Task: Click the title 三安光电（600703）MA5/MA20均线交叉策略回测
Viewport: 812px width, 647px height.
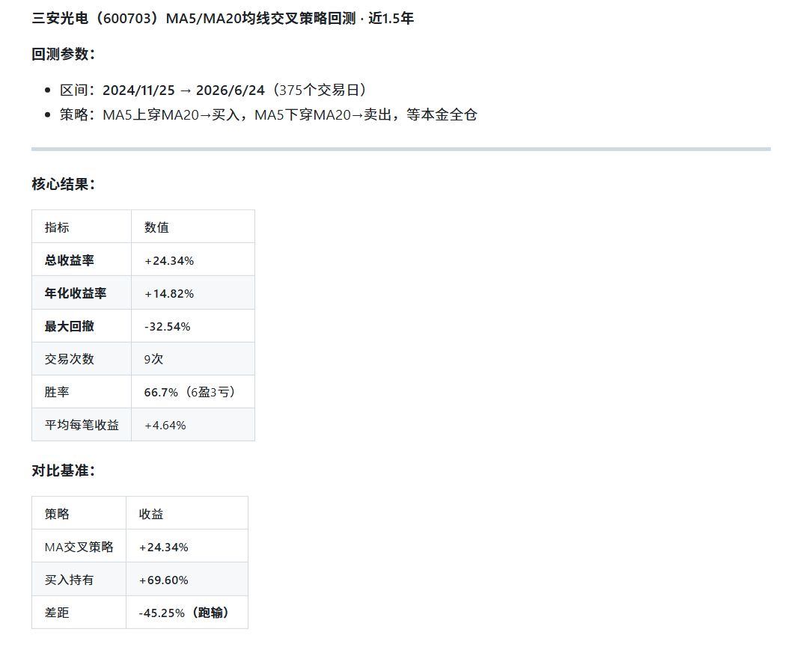Action: click(194, 18)
